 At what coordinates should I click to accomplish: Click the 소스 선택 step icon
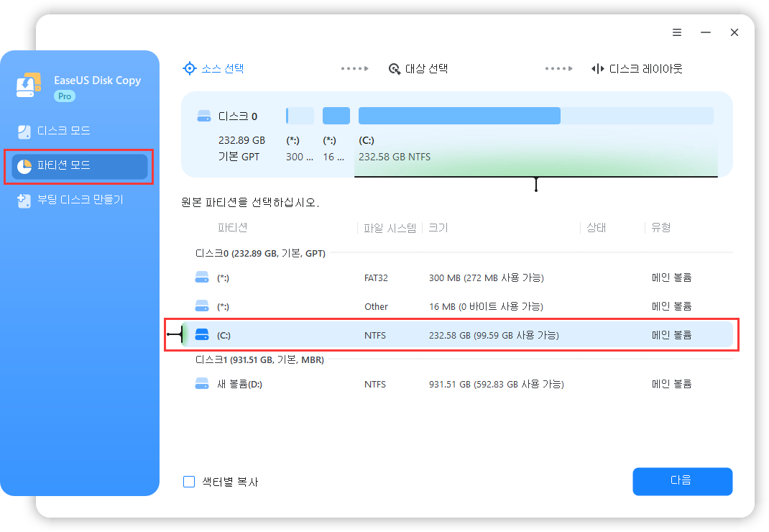[x=189, y=68]
